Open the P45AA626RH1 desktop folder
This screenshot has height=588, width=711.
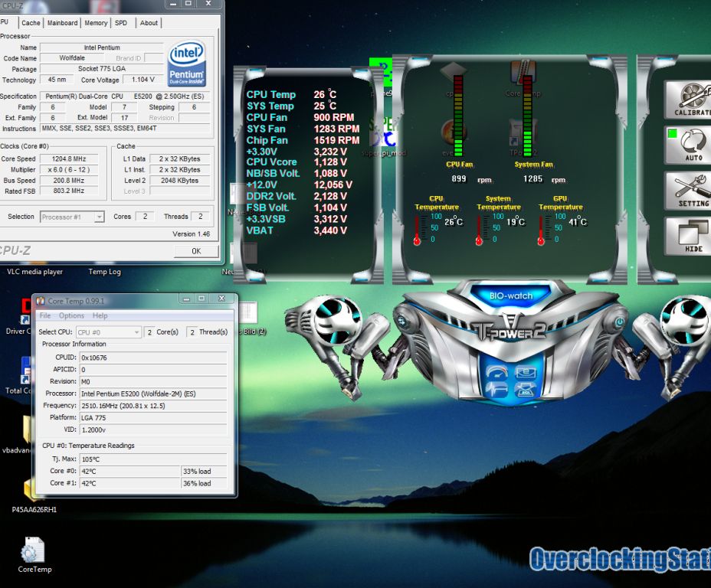coord(34,496)
